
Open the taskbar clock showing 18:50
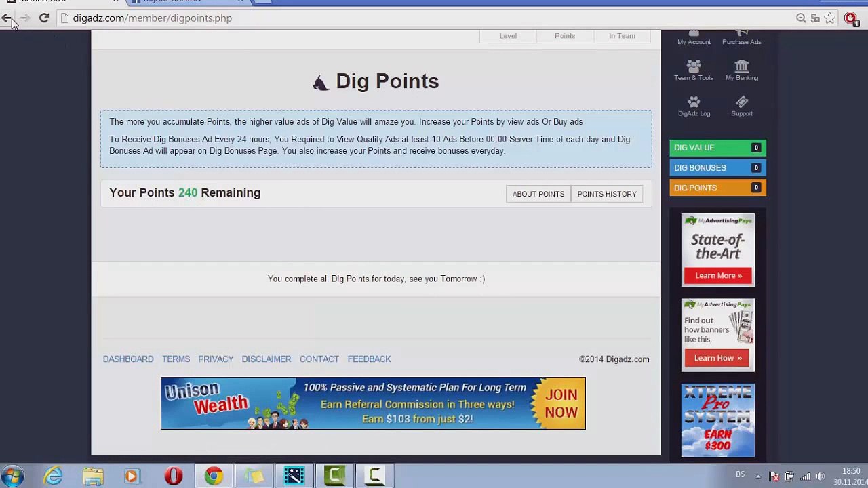click(x=850, y=476)
